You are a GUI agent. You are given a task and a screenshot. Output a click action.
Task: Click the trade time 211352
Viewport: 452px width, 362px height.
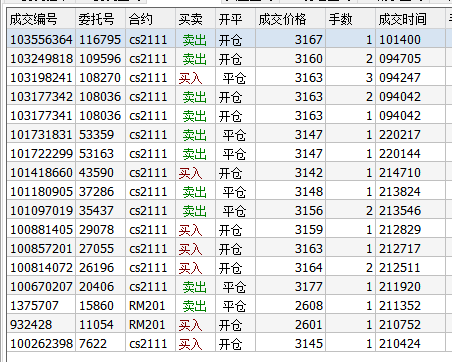[x=400, y=306]
